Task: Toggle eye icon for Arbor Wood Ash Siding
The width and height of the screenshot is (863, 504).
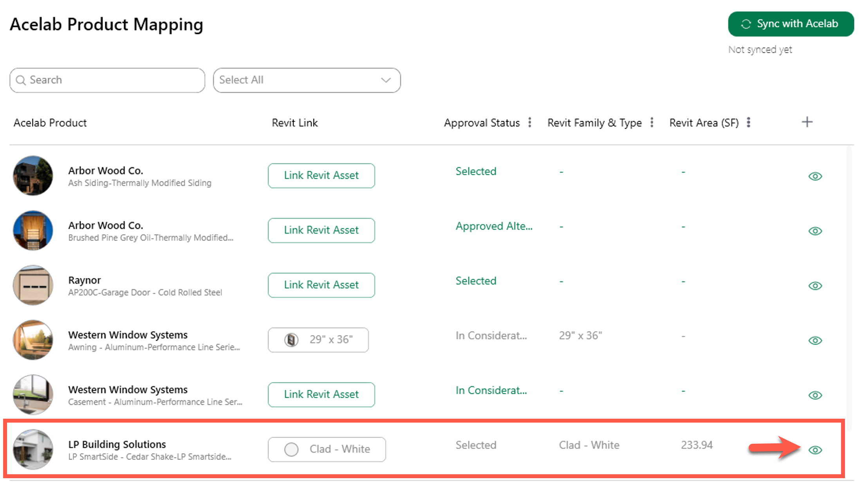Action: [x=815, y=176]
